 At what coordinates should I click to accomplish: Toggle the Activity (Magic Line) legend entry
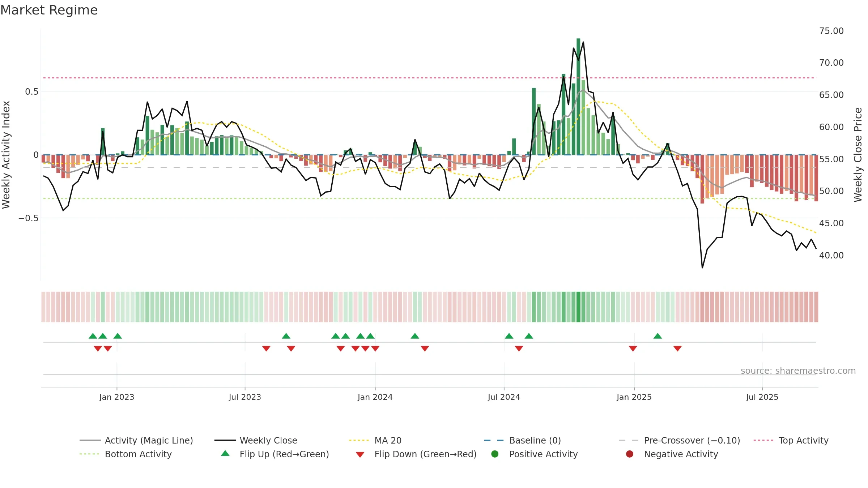pyautogui.click(x=136, y=440)
